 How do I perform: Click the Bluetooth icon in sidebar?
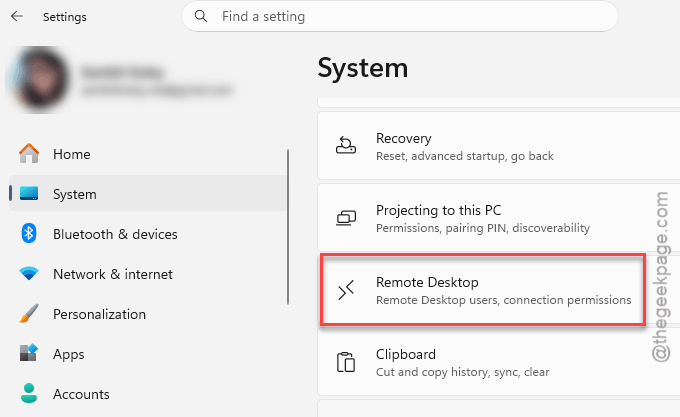29,234
